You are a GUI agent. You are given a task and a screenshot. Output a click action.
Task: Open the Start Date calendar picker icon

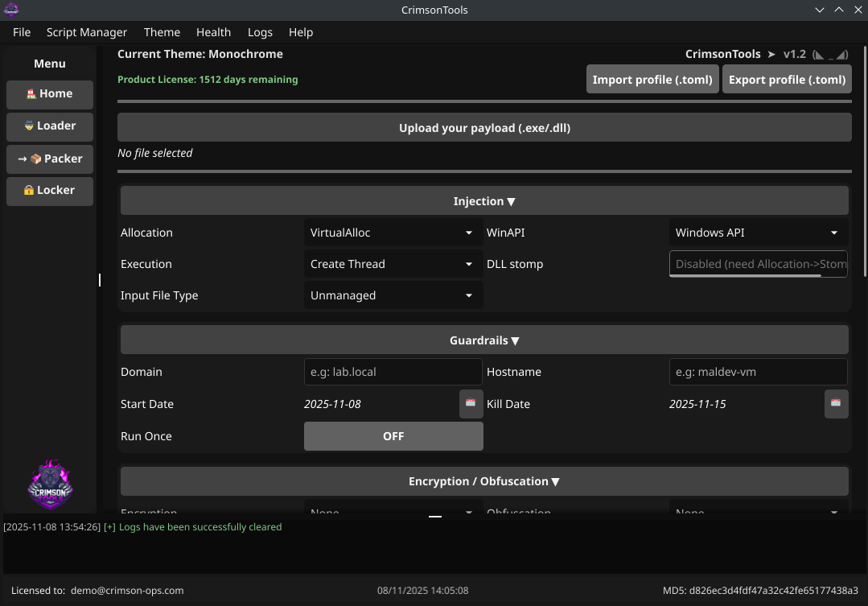(471, 404)
